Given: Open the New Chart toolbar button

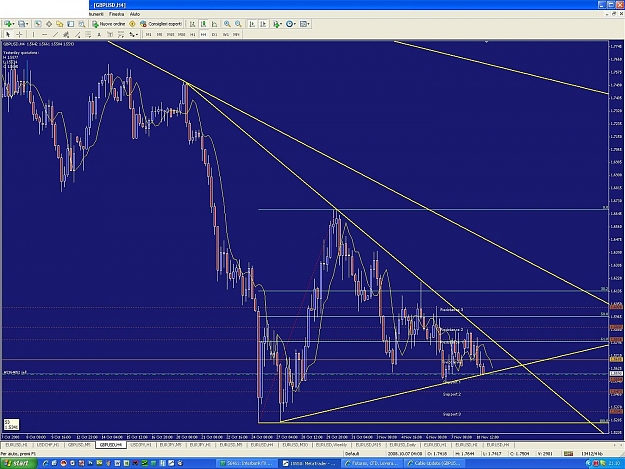Looking at the screenshot, I should (x=8, y=24).
